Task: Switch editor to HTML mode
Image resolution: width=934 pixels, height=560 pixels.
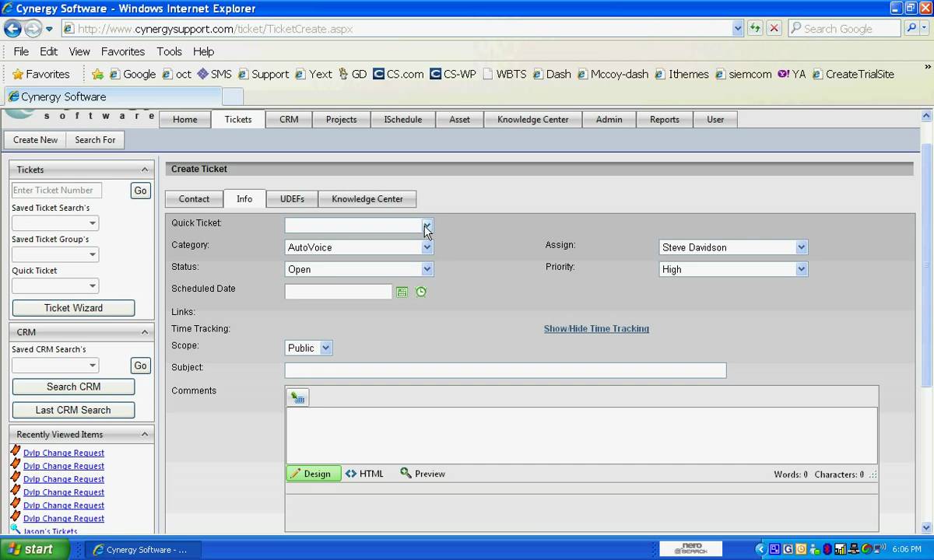Action: click(x=365, y=474)
